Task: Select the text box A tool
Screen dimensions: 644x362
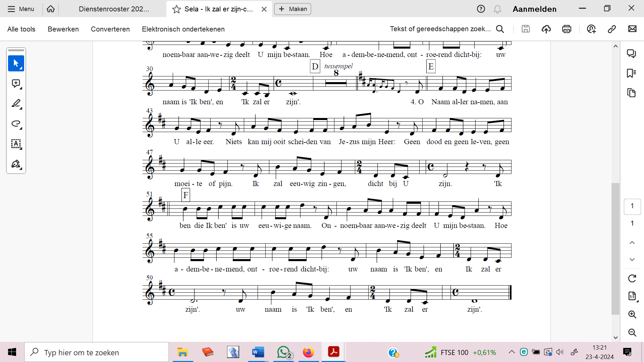Action: click(16, 144)
